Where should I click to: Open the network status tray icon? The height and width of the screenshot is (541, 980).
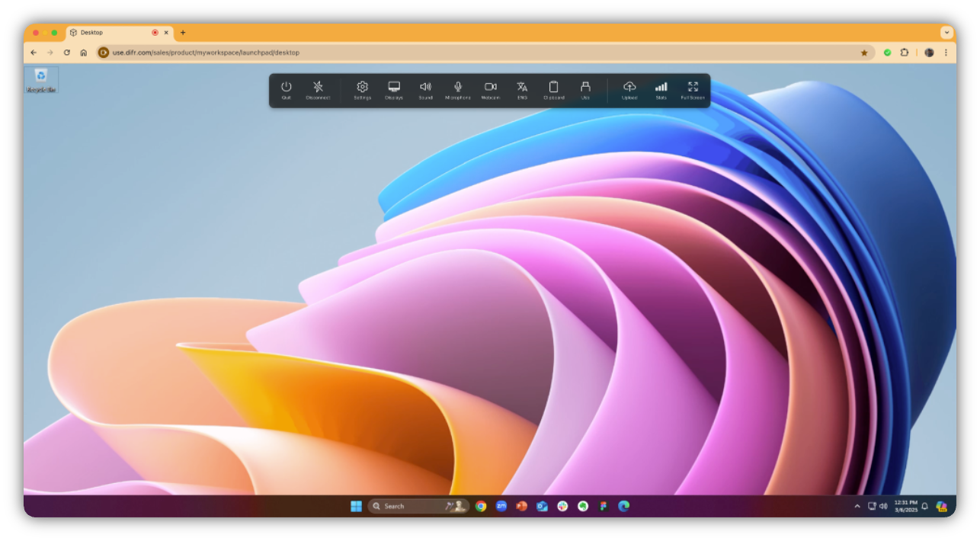tap(872, 506)
